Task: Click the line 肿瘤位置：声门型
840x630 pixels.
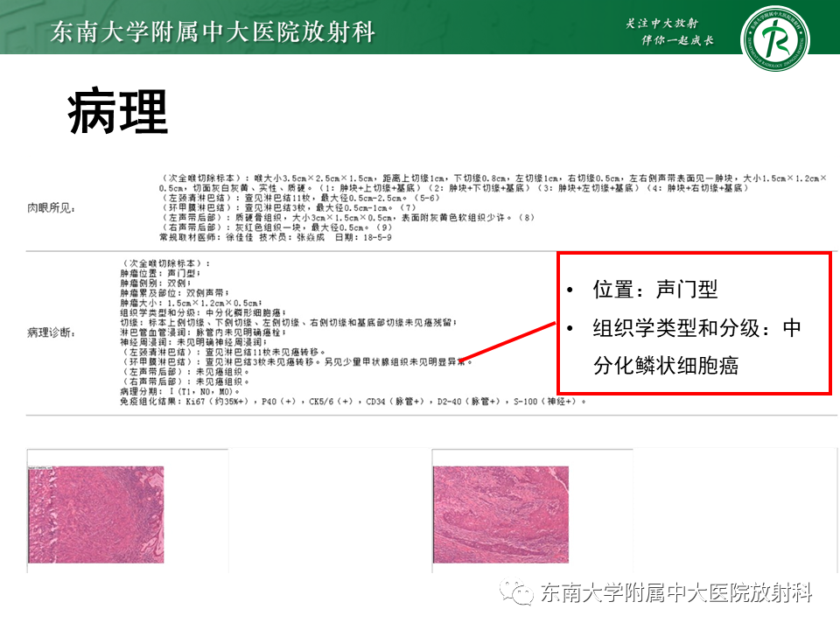Action: click(159, 273)
